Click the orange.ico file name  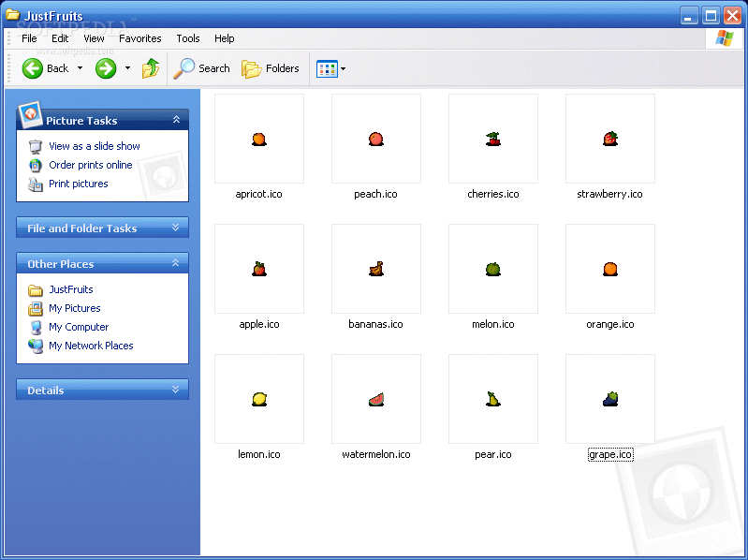pyautogui.click(x=610, y=324)
